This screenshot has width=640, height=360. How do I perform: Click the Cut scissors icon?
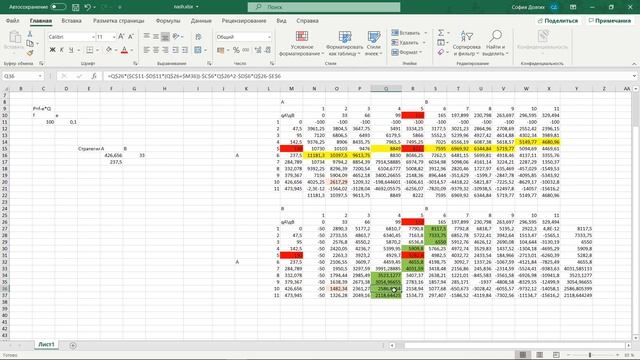(x=30, y=34)
